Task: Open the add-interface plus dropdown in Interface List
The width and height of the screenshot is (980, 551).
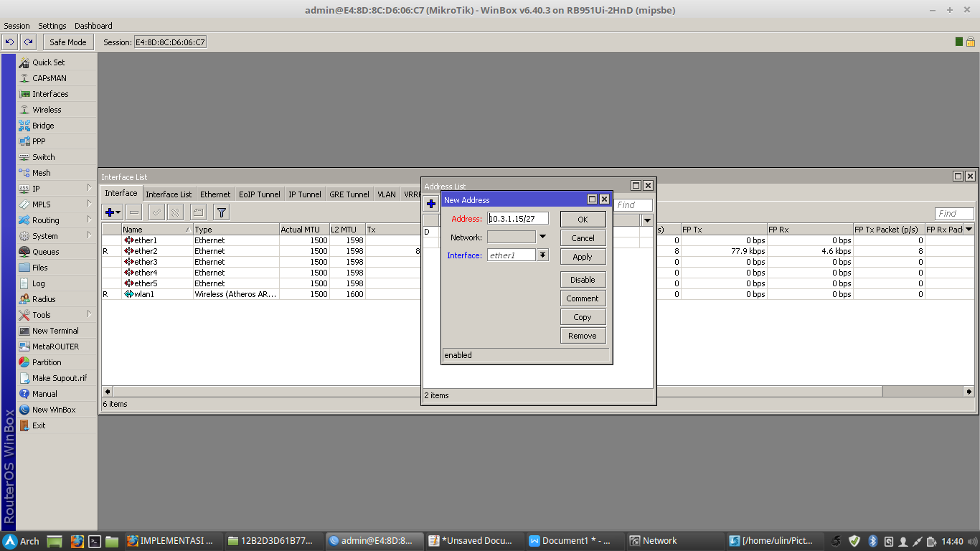Action: [113, 212]
